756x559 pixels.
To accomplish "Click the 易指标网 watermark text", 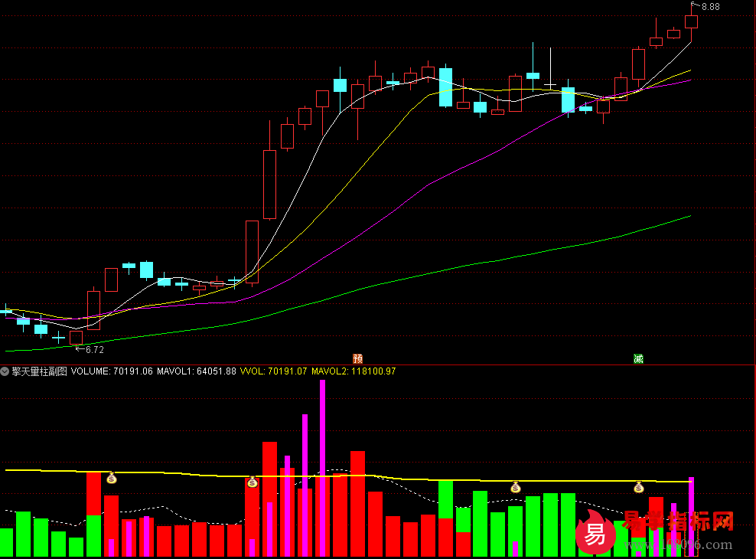I will tap(679, 522).
